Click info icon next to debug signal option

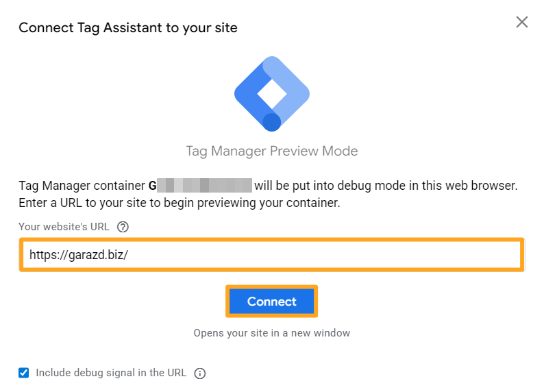[200, 373]
